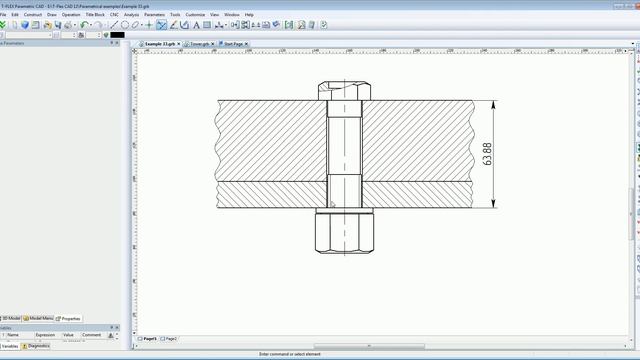Open the Construct menu
This screenshot has height=360, width=640.
point(33,15)
